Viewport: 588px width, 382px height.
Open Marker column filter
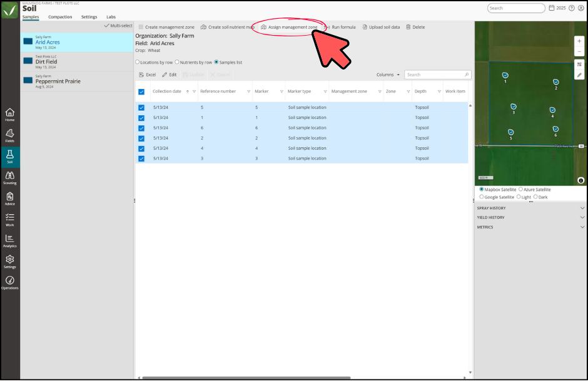[281, 91]
